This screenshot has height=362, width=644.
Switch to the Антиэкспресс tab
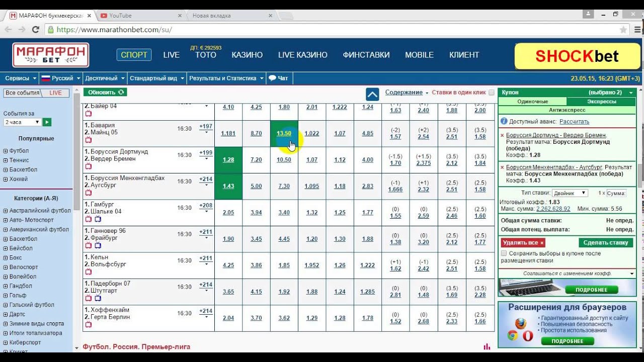tap(567, 109)
